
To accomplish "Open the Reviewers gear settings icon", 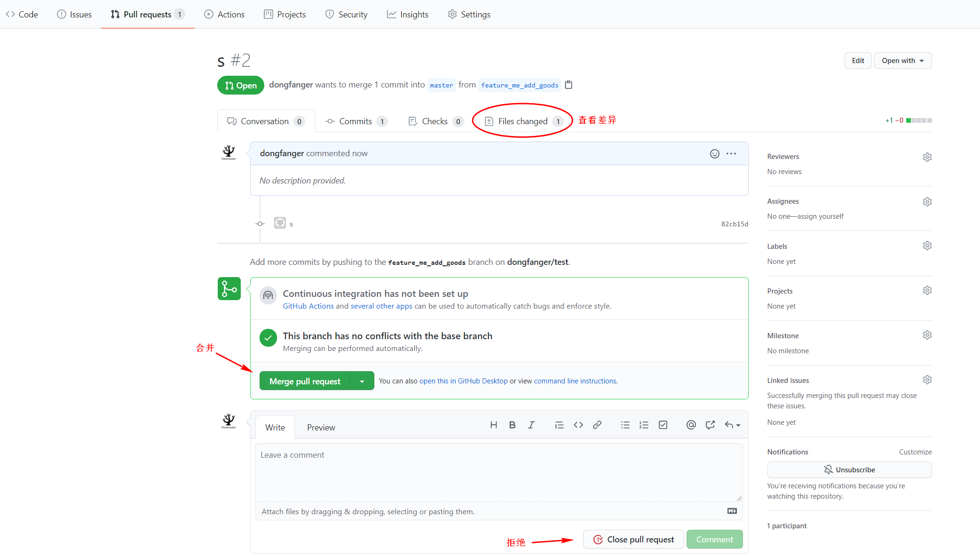I will (927, 157).
